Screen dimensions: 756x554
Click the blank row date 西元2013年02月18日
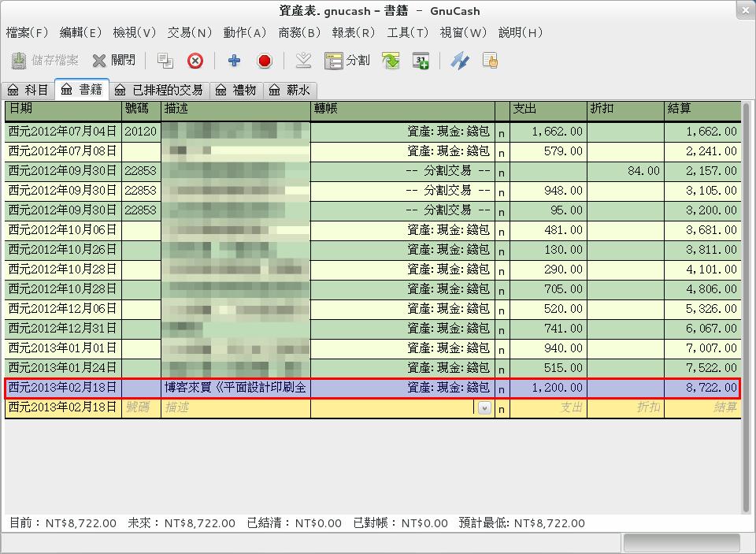click(x=63, y=407)
